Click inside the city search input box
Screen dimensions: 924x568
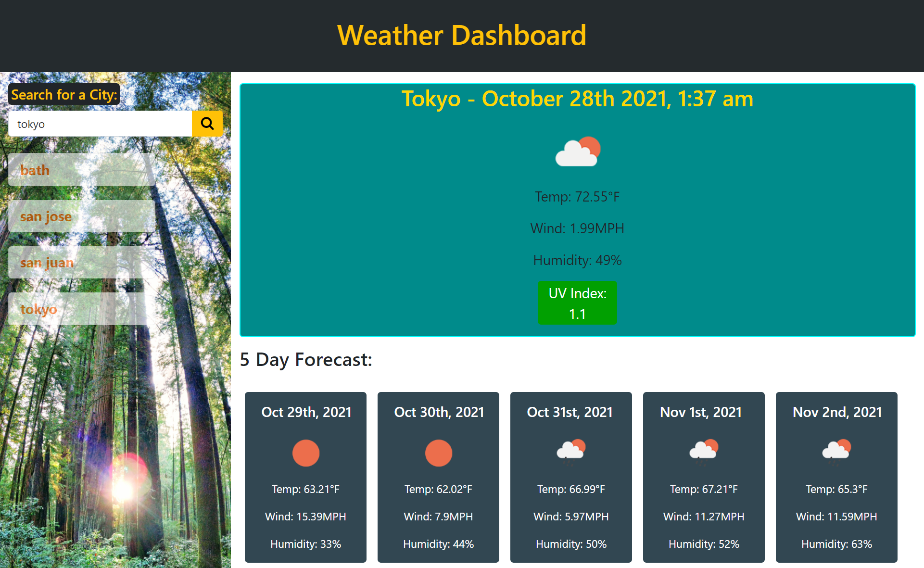click(100, 124)
